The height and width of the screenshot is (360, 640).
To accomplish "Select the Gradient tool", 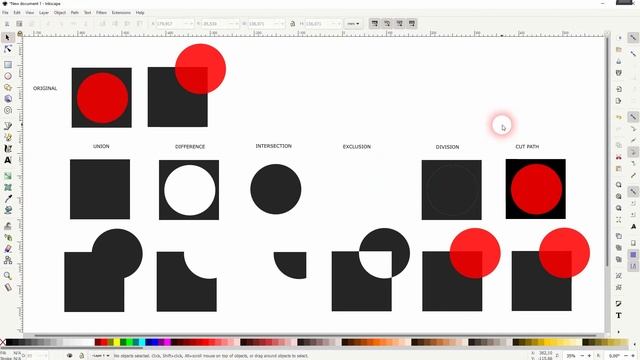I will click(x=8, y=176).
